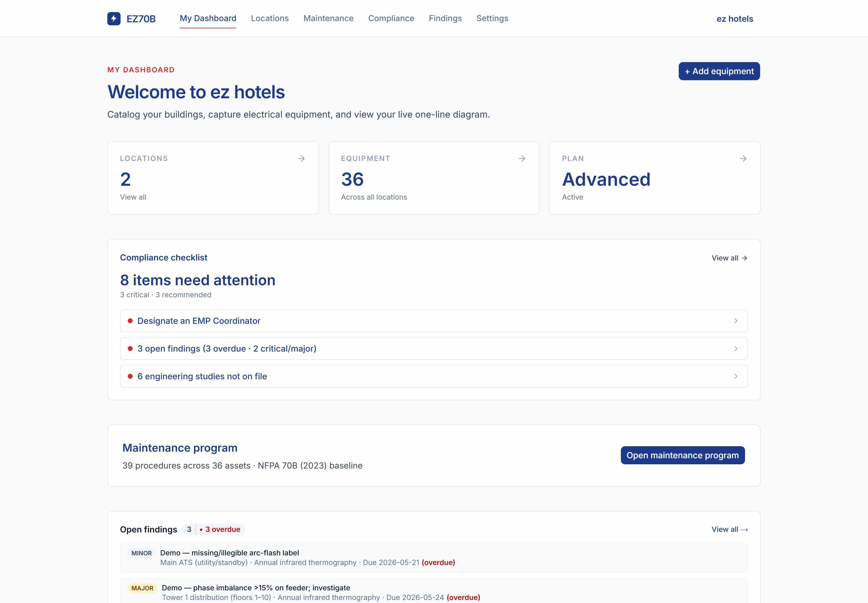Click the arrow icon on the Equipment card
868x603 pixels.
coord(522,159)
